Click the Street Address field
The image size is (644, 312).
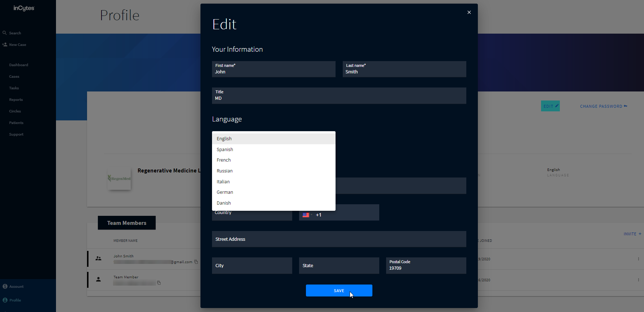[x=339, y=239]
